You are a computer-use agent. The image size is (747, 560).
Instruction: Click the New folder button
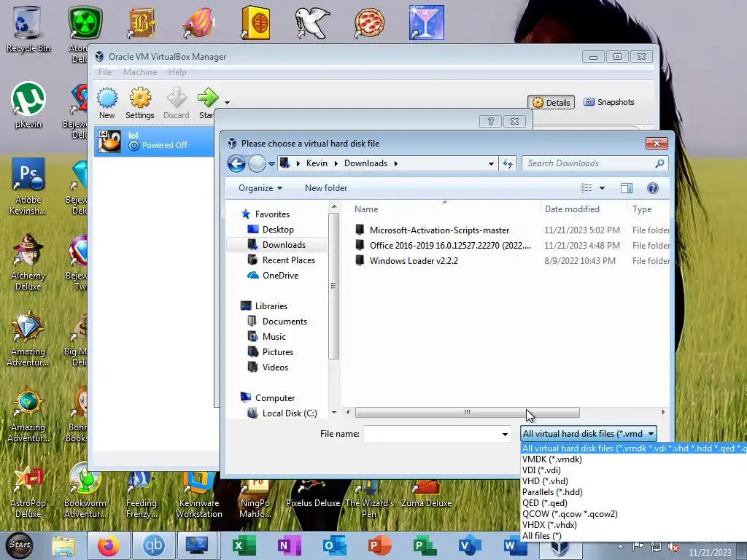click(x=326, y=188)
